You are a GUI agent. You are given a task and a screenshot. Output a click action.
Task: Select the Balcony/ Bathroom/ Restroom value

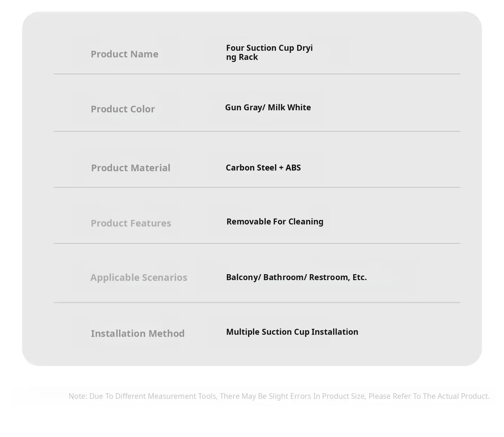[x=296, y=277]
